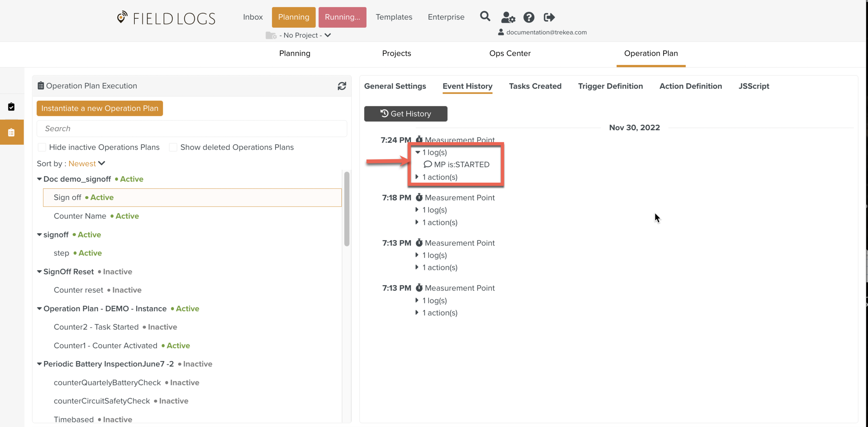Switch to the Projects tab
868x427 pixels.
(x=397, y=53)
